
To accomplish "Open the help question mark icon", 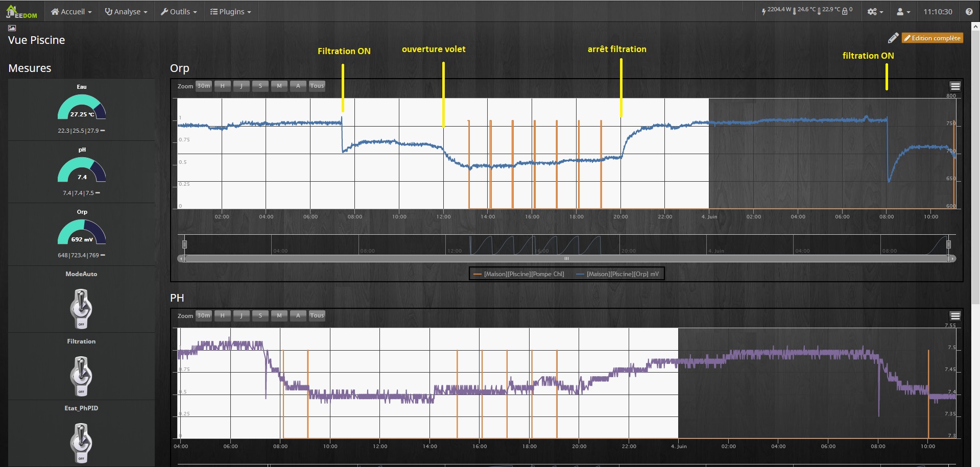I will click(x=969, y=11).
